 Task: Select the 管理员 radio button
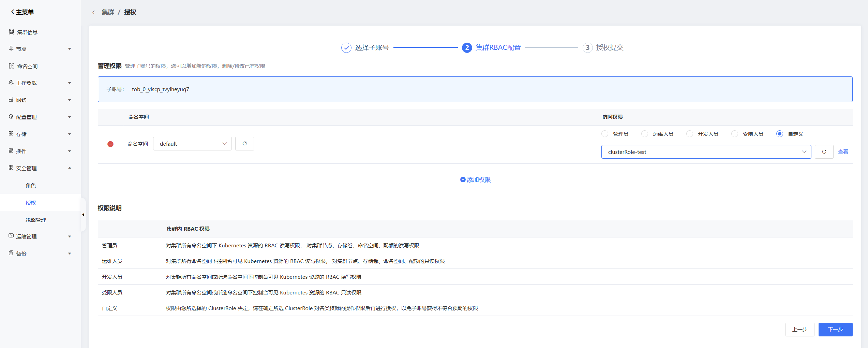[605, 134]
